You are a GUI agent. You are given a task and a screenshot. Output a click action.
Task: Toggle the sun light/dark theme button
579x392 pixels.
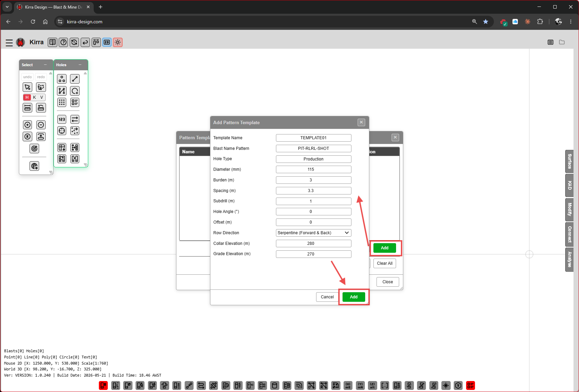click(118, 42)
